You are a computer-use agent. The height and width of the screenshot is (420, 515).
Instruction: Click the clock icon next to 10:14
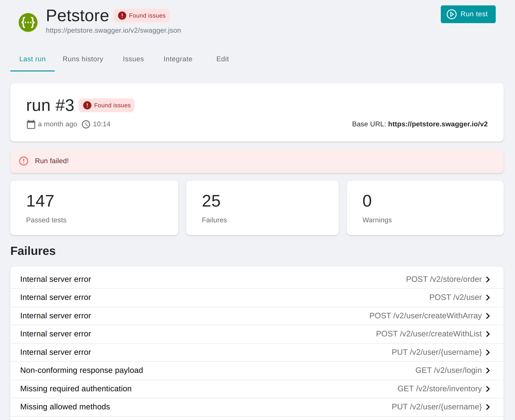pyautogui.click(x=86, y=124)
